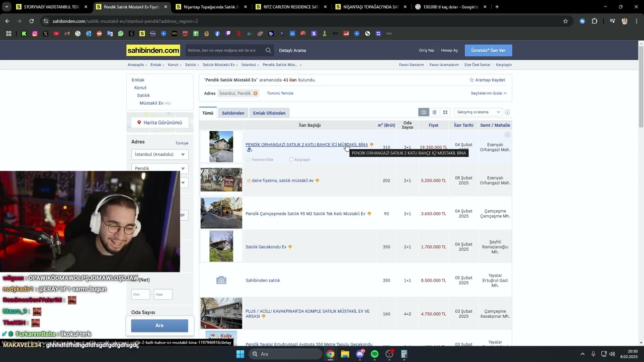644x362 pixels.
Task: Click the sahibinden.com logo
Action: click(x=153, y=50)
